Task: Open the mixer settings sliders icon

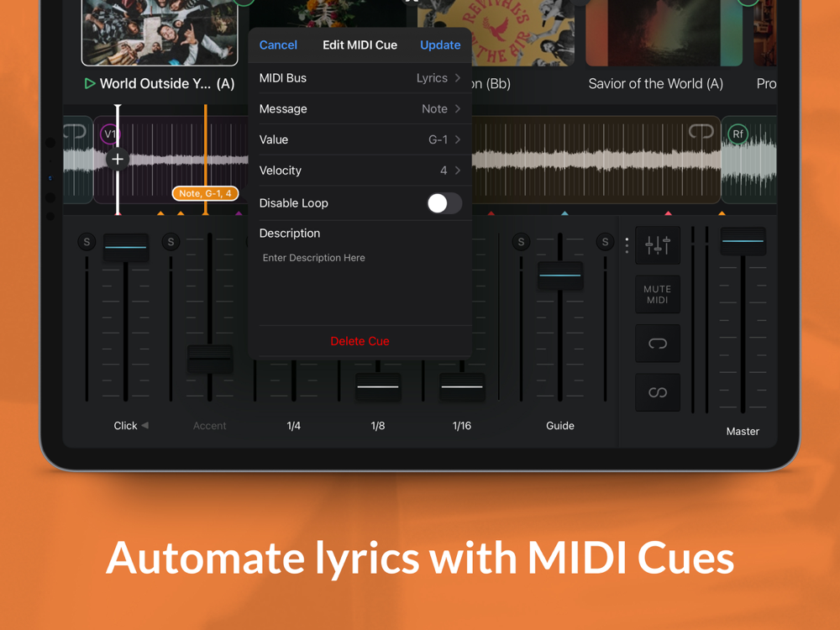Action: point(658,245)
